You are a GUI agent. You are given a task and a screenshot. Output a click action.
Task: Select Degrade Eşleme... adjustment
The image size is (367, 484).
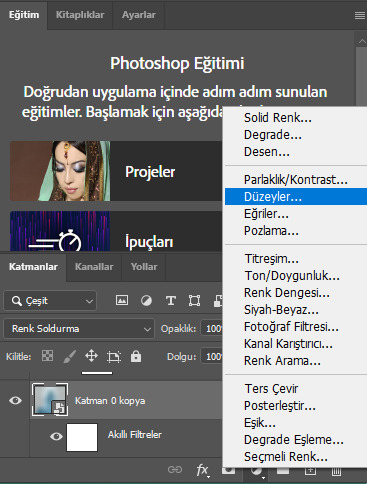296,440
